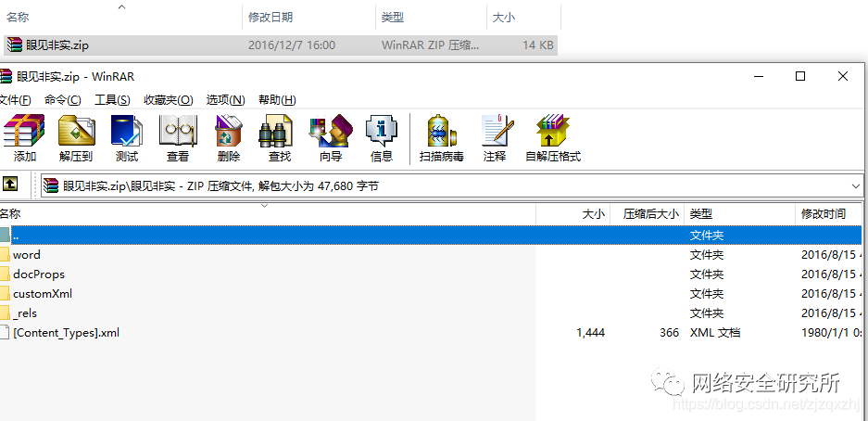Click the 删除 (Delete) toolbar icon
The image size is (868, 421).
click(x=229, y=138)
